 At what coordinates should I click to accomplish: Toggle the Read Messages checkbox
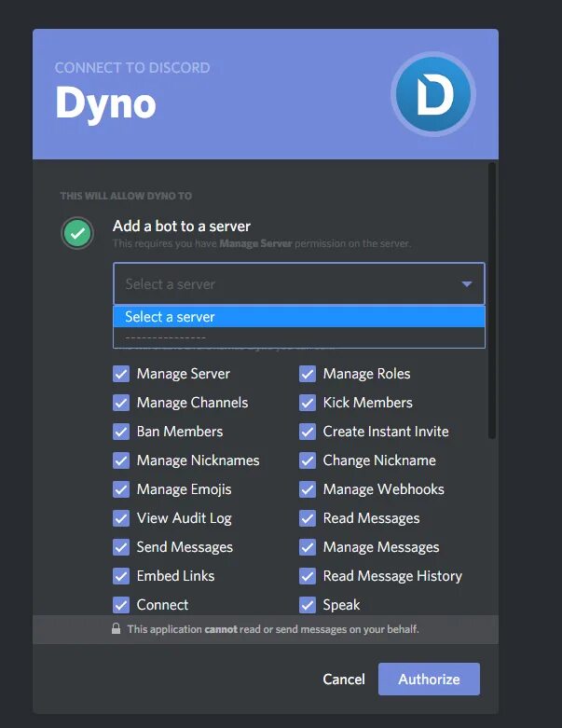(308, 518)
